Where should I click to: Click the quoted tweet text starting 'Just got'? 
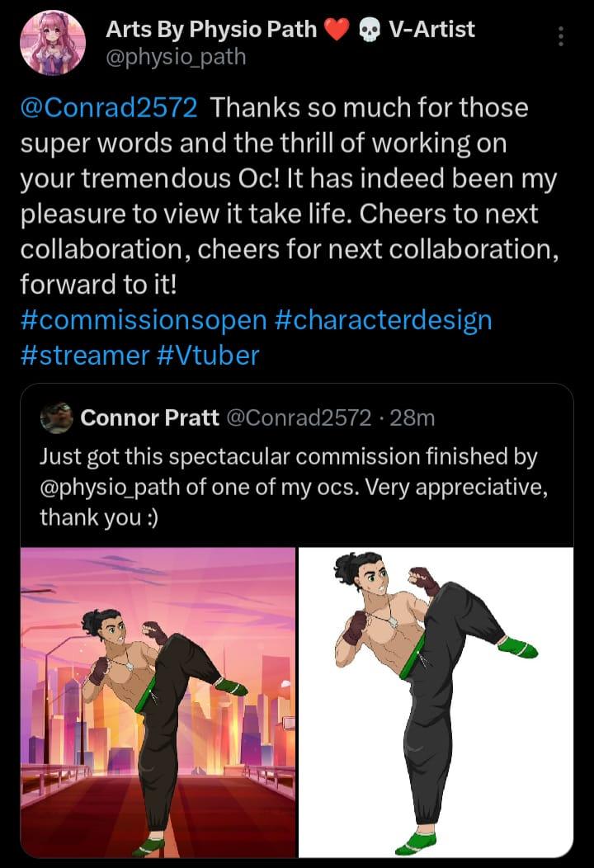(289, 456)
